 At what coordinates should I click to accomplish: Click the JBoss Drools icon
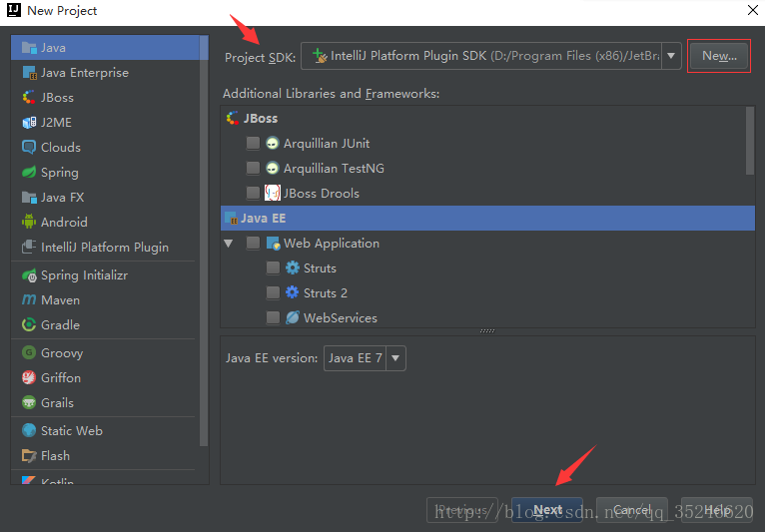(273, 193)
